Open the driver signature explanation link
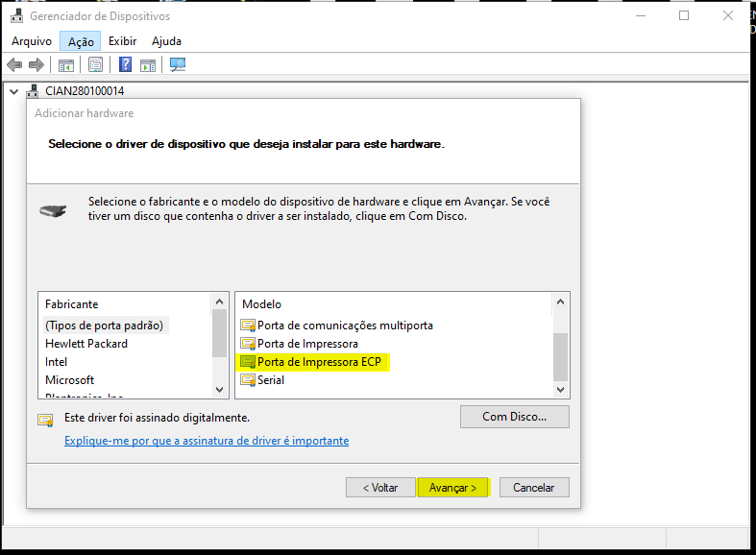The image size is (756, 555). click(207, 441)
